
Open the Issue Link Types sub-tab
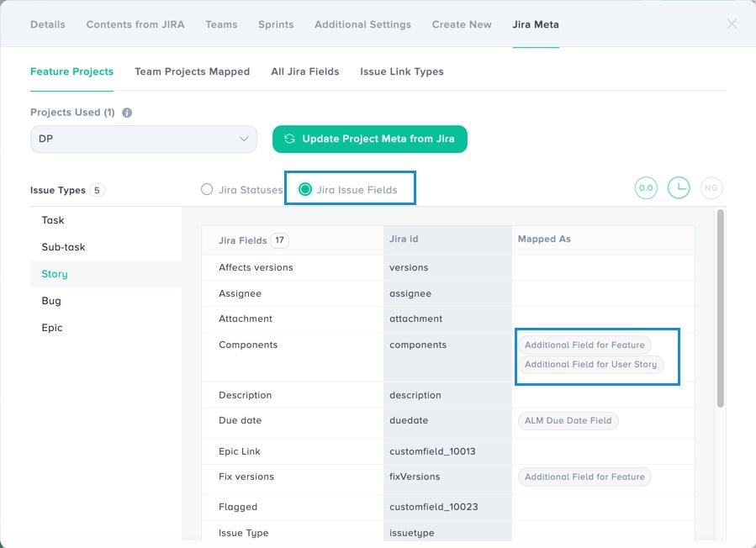(401, 71)
